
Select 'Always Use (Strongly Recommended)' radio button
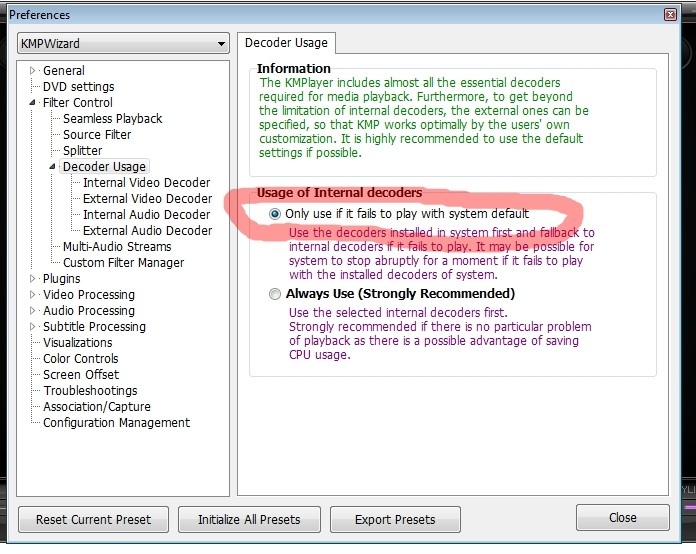coord(275,294)
